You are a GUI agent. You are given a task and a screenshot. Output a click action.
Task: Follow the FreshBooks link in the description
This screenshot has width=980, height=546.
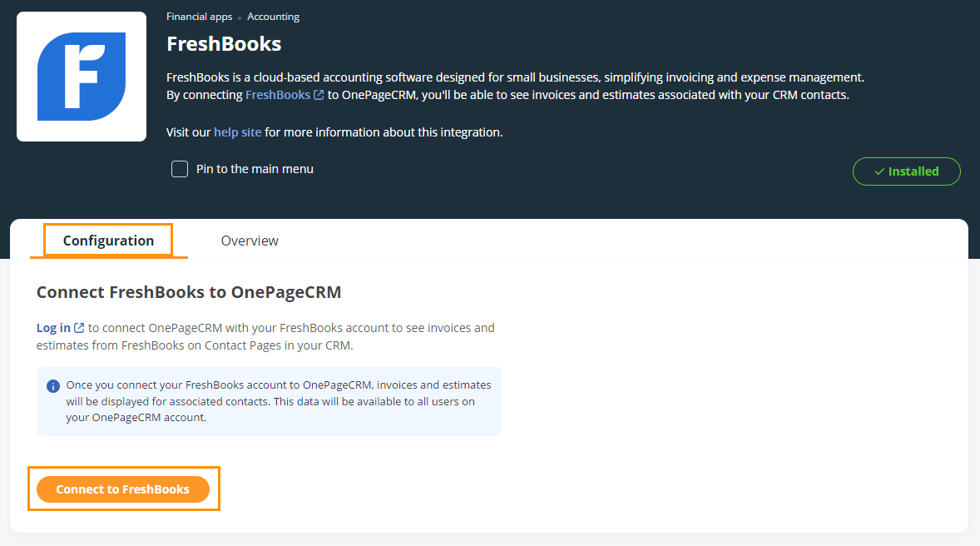(278, 95)
